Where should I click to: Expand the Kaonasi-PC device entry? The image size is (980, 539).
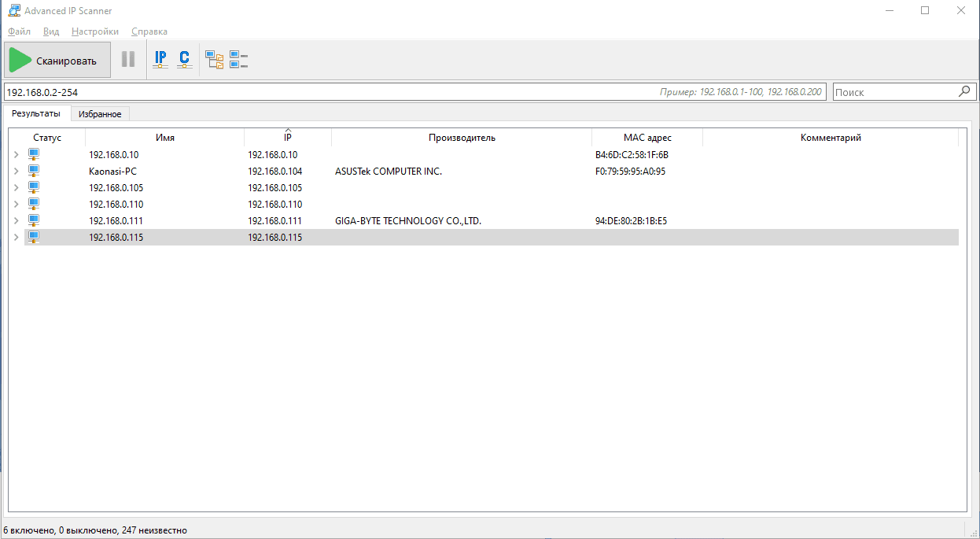tap(16, 172)
